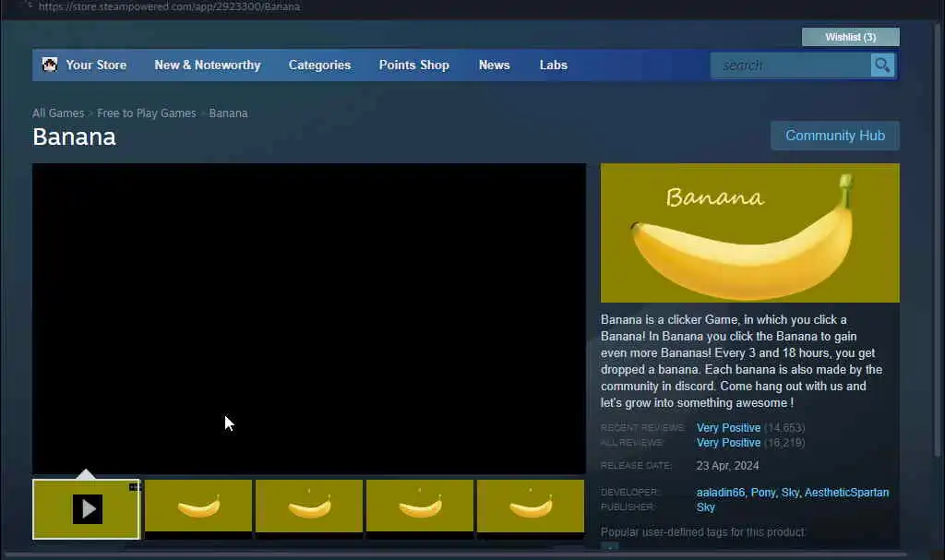Image resolution: width=945 pixels, height=560 pixels.
Task: Open all reviews Very Positive link
Action: pos(728,443)
